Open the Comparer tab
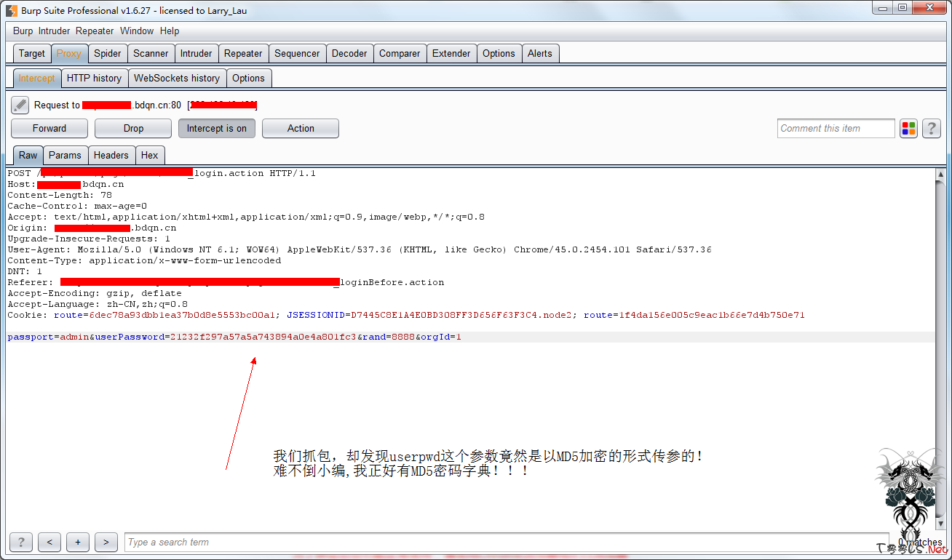Viewport: 952px width, 560px height. 400,53
